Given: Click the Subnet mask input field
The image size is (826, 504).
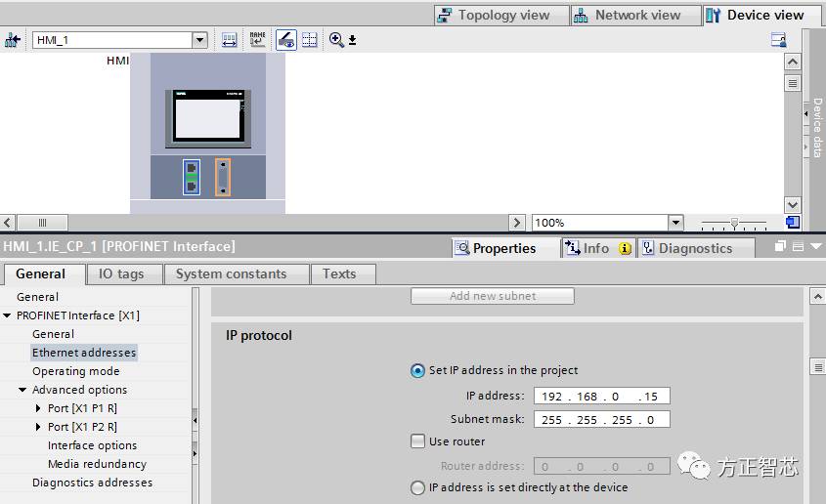Looking at the screenshot, I should (x=601, y=419).
